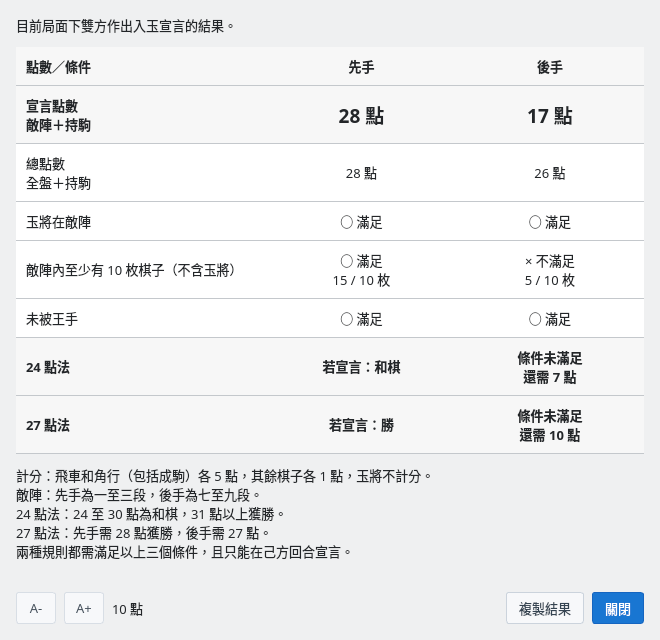Select the 若宣言：勝 result
Screen dimensions: 660x640
[361, 425]
